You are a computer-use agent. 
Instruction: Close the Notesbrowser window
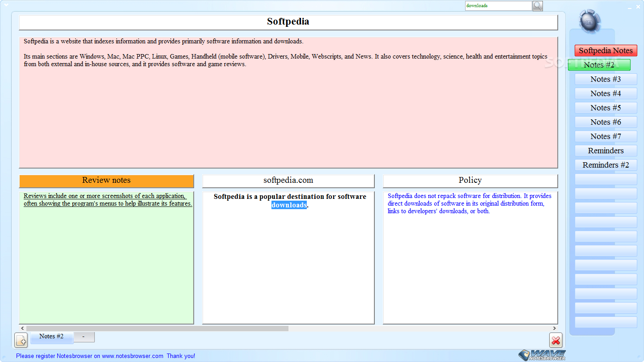click(x=638, y=7)
